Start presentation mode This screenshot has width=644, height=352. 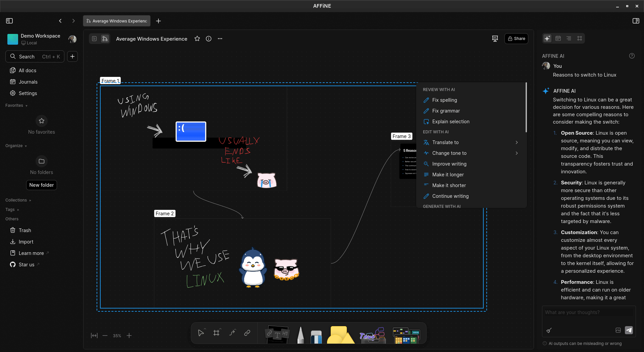495,39
